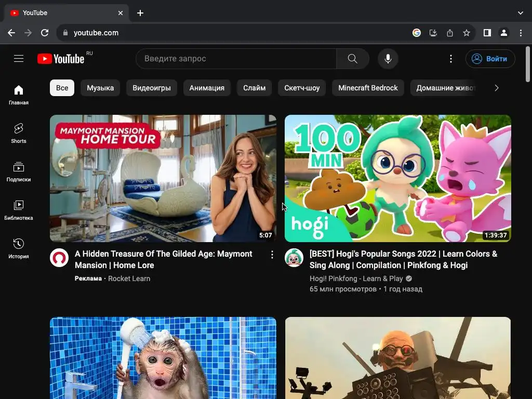Open Hogi's Popular Songs 2022 title link
This screenshot has width=532, height=399.
pos(403,260)
